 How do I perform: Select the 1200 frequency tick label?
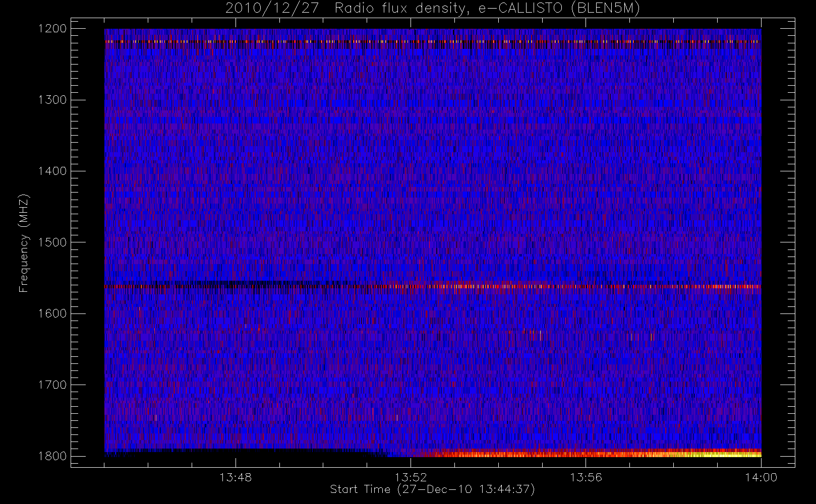point(52,29)
